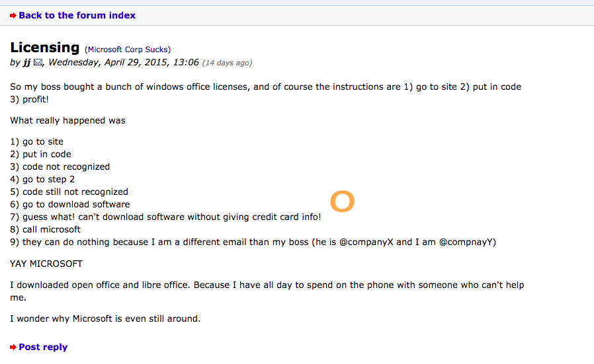Click the last line about Microsoft still around

[x=105, y=318]
